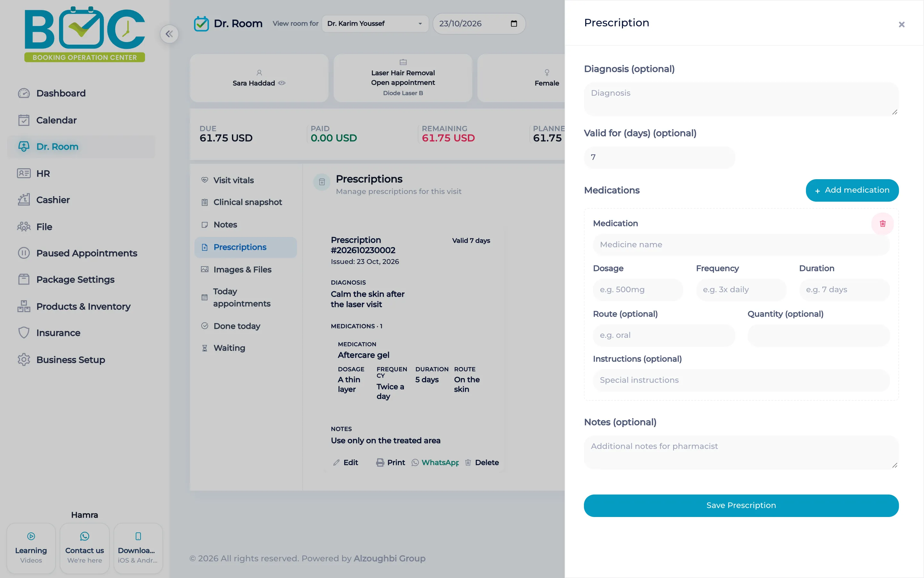The image size is (924, 578).
Task: Send the prescription via WhatsApp
Action: [x=435, y=462]
